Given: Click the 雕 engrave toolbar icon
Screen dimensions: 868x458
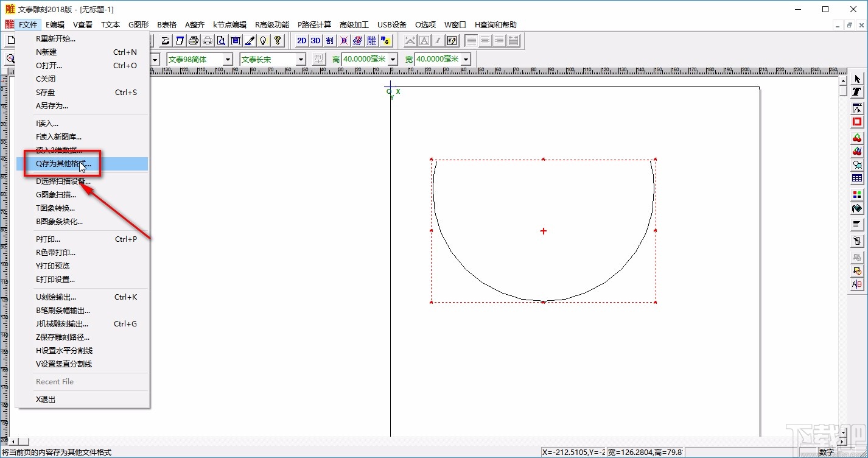Looking at the screenshot, I should [x=371, y=41].
